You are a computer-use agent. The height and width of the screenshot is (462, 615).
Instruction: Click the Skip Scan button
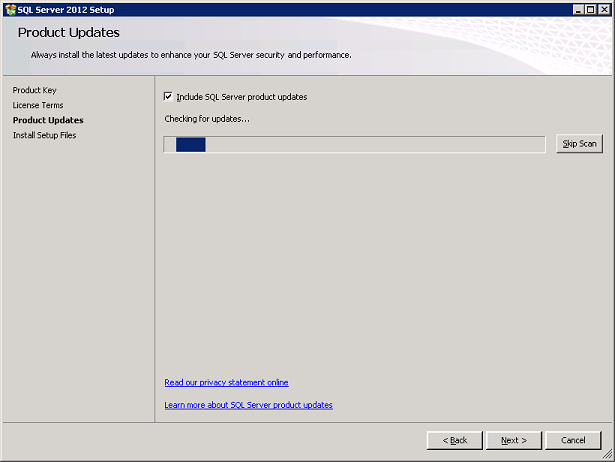click(579, 144)
